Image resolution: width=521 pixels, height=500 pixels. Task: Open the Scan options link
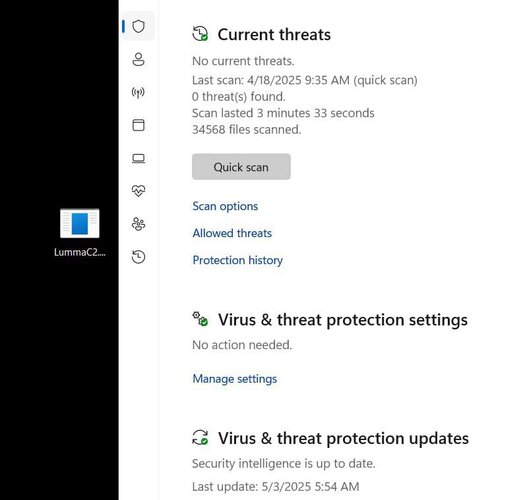coord(225,206)
